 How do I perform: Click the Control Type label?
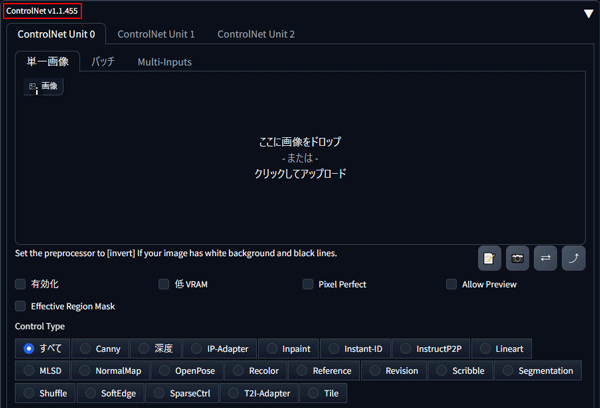coord(40,326)
